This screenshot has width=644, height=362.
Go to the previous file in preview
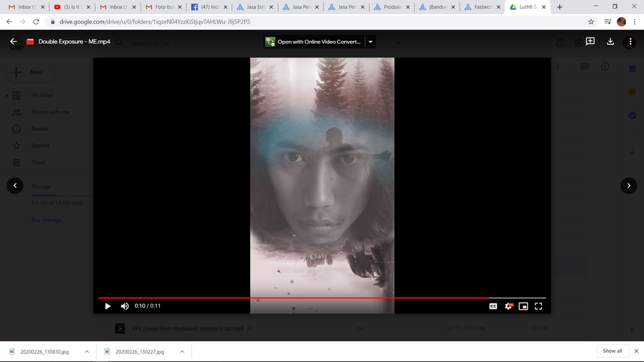point(15,186)
